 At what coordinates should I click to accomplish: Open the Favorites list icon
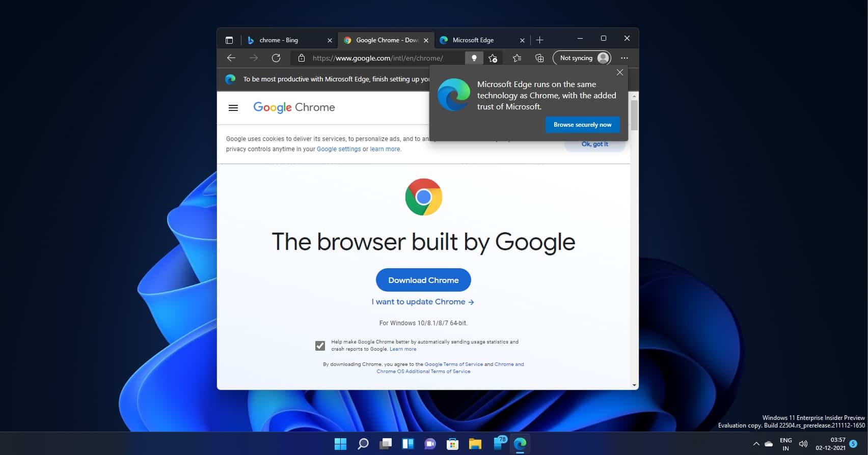pyautogui.click(x=517, y=58)
